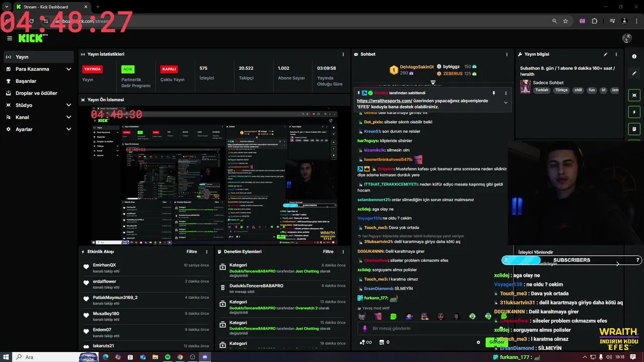
Task: Open Droplar ve ödüller in the sidebar
Action: 38,93
